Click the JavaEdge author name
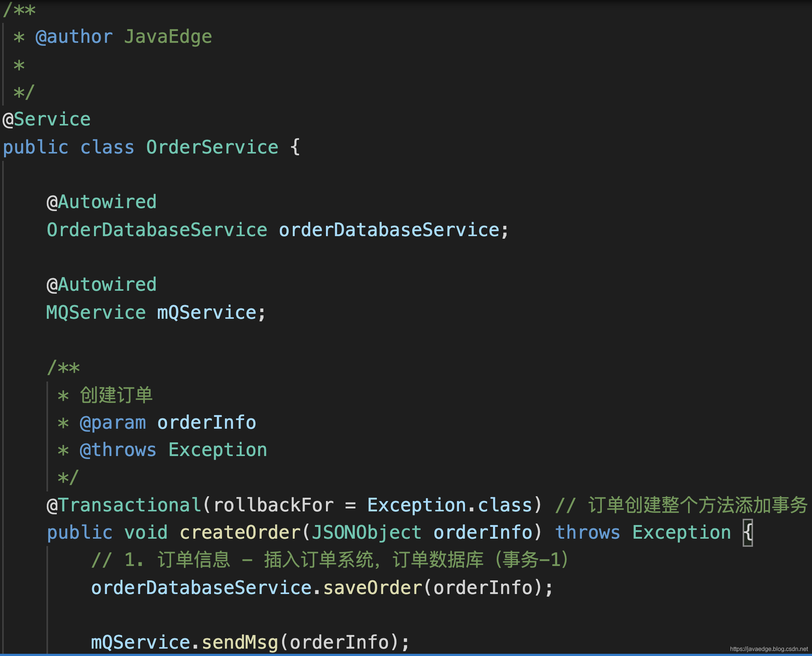812x656 pixels. [168, 37]
